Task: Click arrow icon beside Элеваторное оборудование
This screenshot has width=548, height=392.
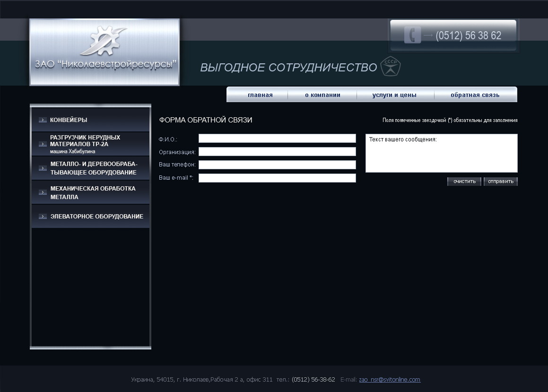Action: (43, 217)
